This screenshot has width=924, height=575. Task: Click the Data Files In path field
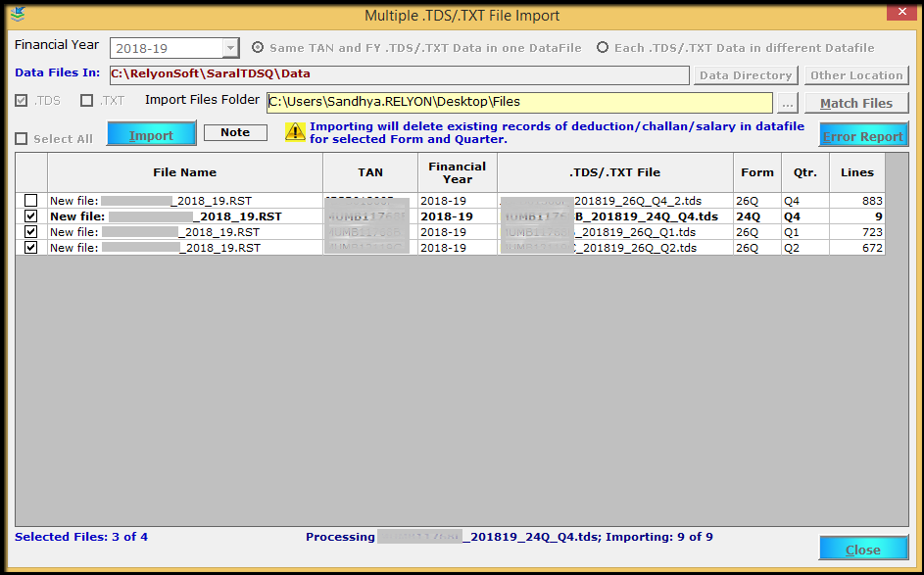coord(399,74)
